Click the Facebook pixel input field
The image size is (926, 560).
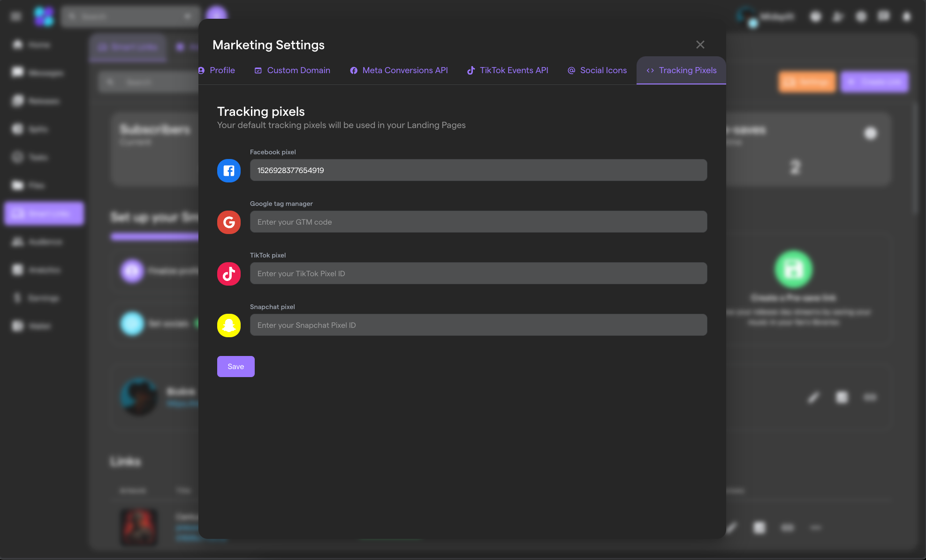pyautogui.click(x=478, y=170)
